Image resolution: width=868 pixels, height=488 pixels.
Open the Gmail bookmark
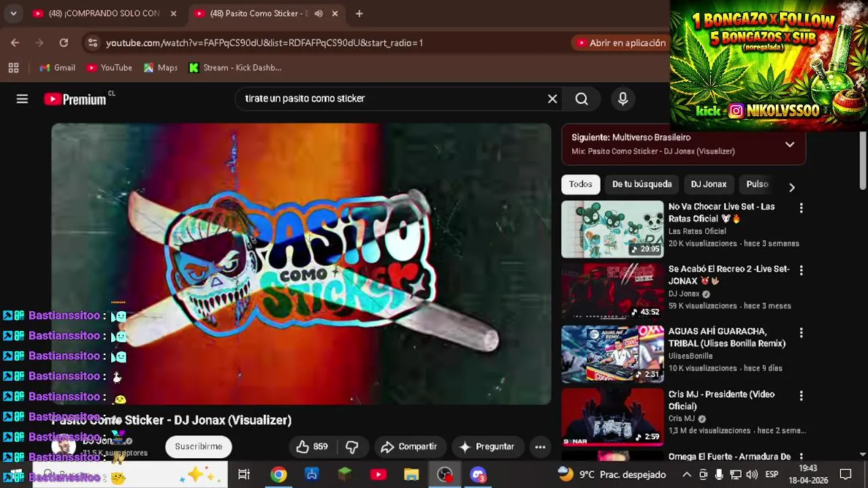pyautogui.click(x=58, y=68)
